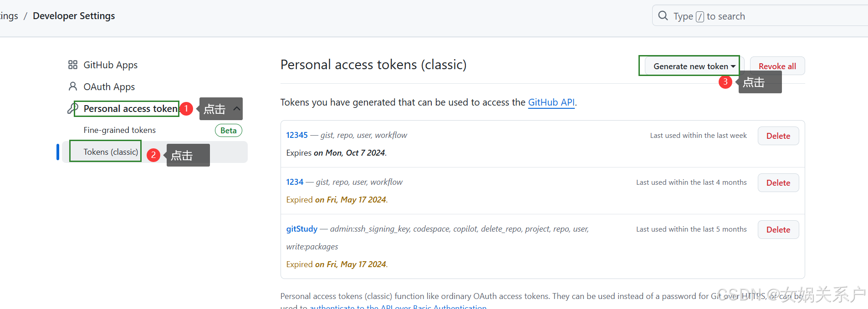Click the OAuth Apps person icon

click(x=72, y=86)
